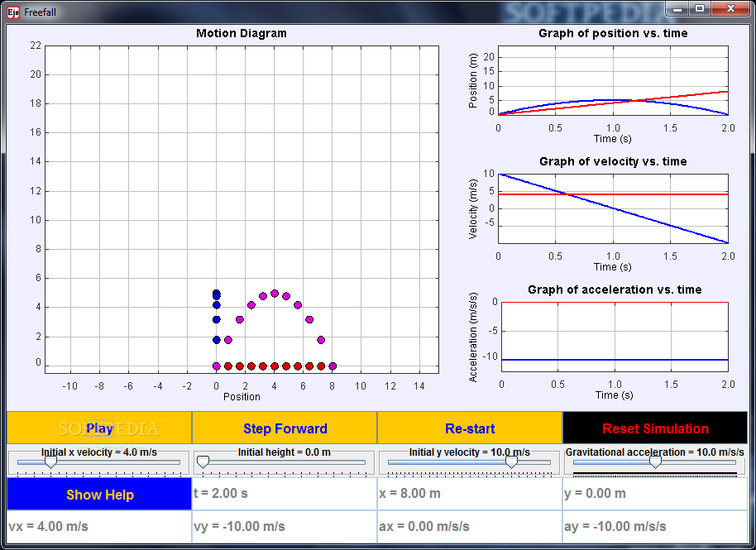Click the y = 0.00 m field

[x=655, y=494]
